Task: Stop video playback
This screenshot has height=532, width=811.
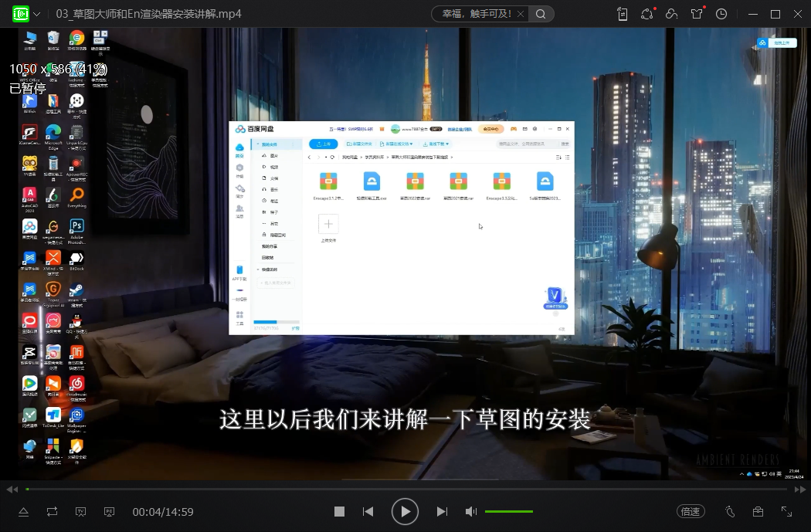Action: 339,511
